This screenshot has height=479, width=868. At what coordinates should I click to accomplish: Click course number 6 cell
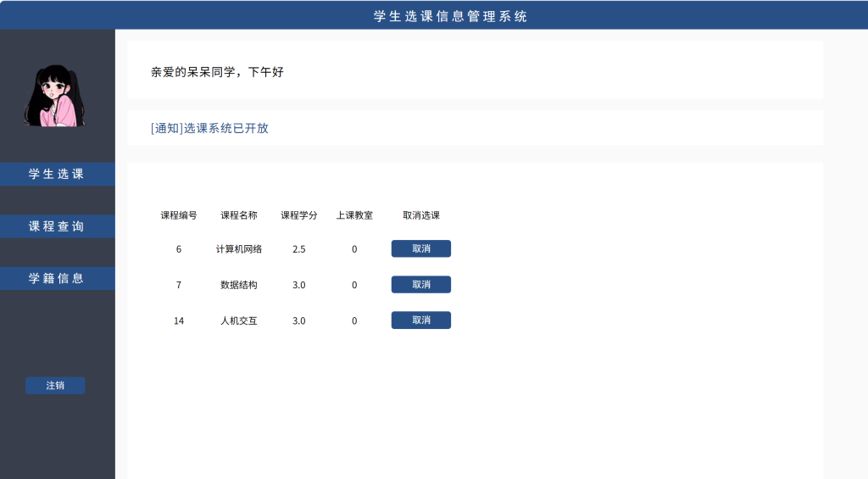pos(179,249)
